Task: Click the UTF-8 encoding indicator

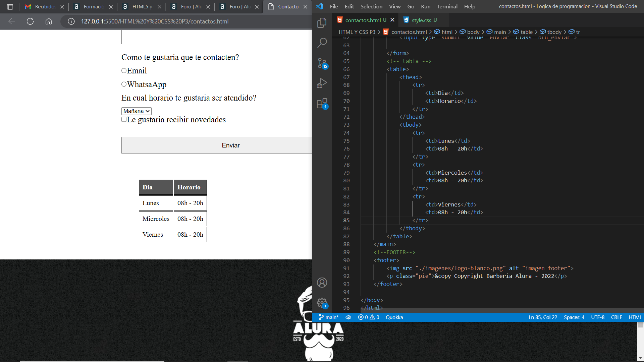Action: [x=598, y=317]
